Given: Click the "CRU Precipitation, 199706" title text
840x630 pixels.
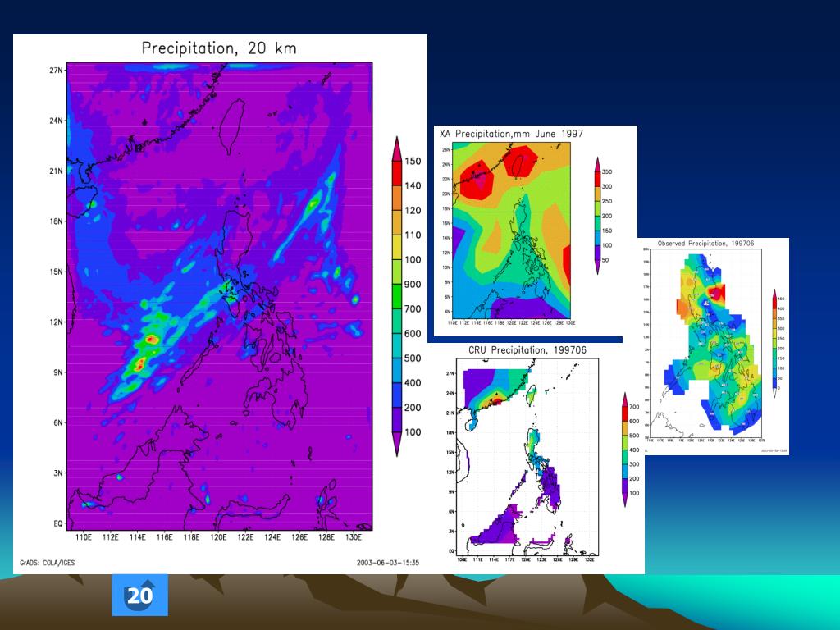Looking at the screenshot, I should [527, 351].
